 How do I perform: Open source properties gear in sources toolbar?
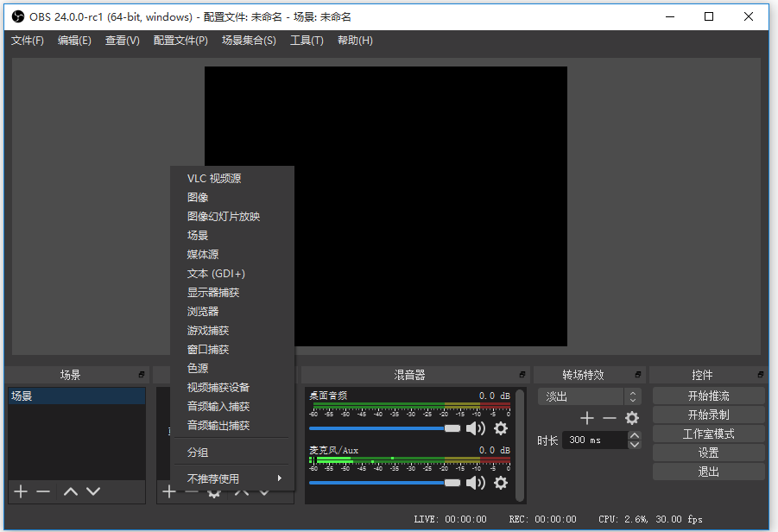point(213,491)
